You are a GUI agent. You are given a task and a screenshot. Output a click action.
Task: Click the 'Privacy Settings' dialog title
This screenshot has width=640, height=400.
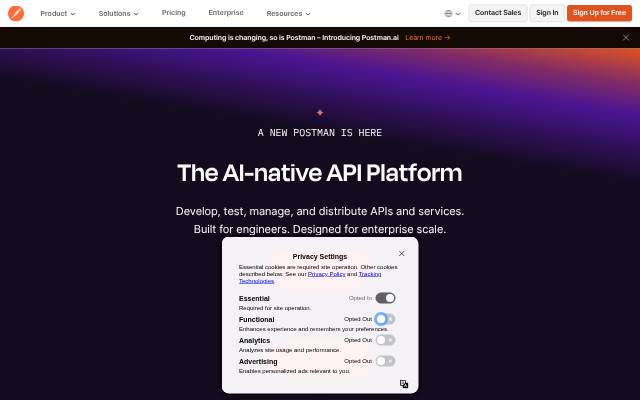click(x=320, y=256)
